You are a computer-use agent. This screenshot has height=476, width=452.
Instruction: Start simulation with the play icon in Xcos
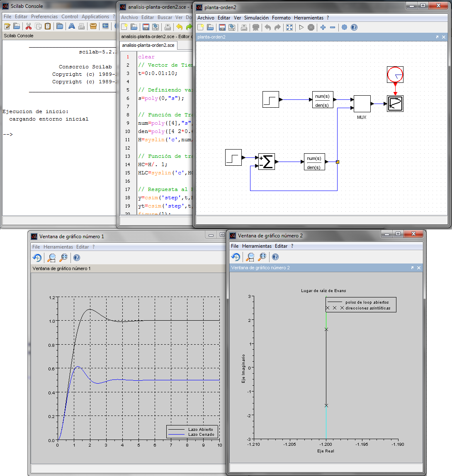(x=301, y=27)
